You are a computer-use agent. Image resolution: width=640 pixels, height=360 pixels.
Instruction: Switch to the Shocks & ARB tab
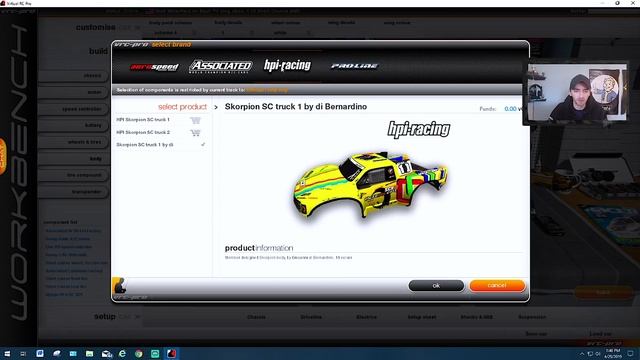coord(476,317)
